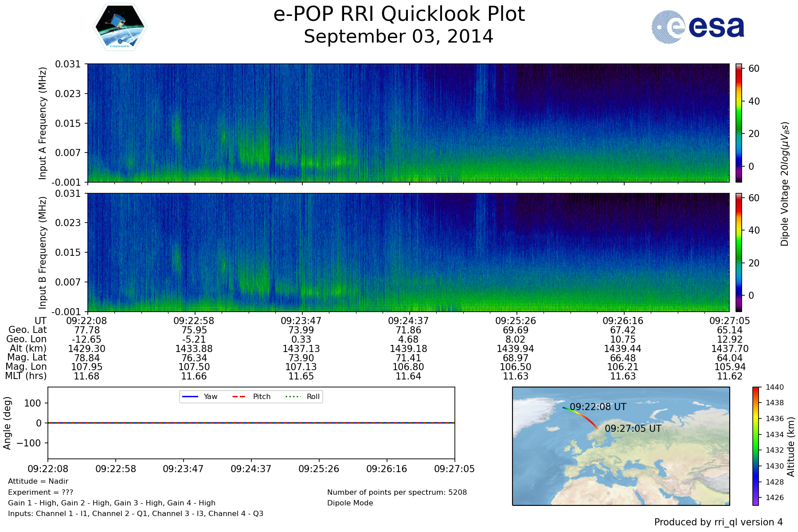Viewport: 798px width, 532px height.
Task: Click the blue Yaw legend line
Action: tap(190, 396)
